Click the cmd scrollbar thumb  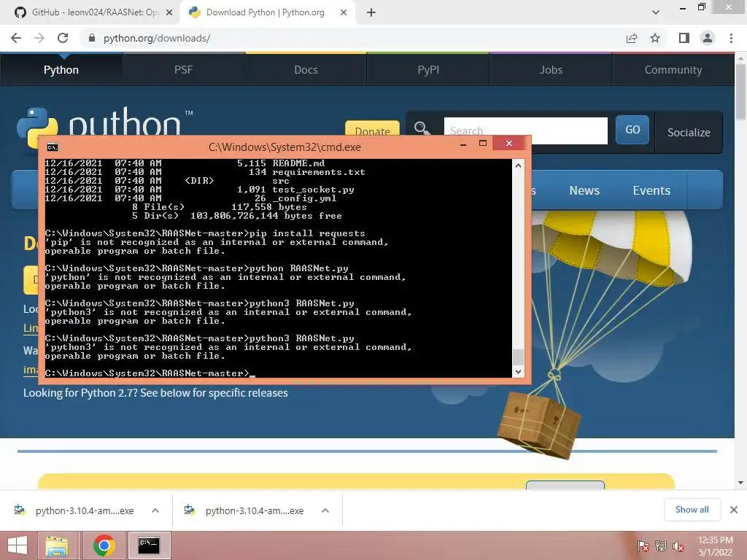(519, 357)
